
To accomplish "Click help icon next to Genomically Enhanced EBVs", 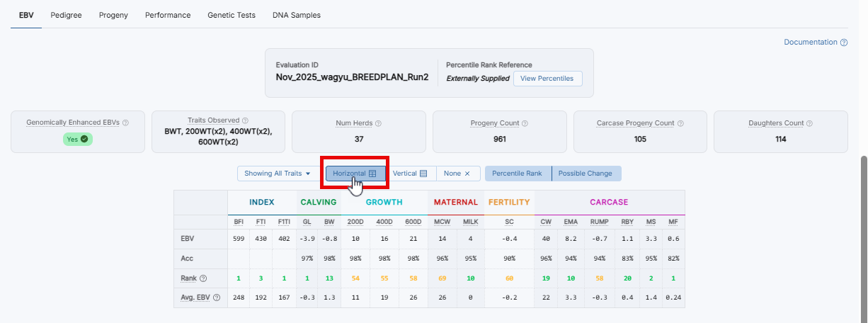I will click(x=125, y=123).
